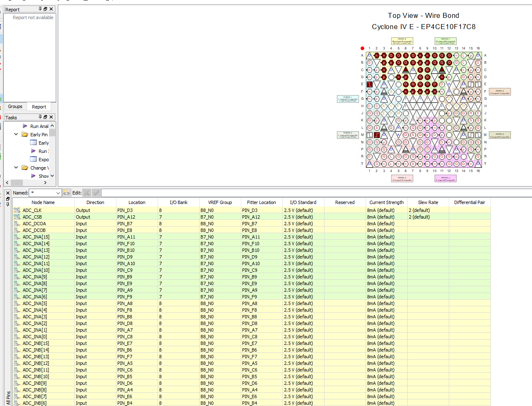Select the ADC_INA[0] node row
Screen dimensions: 532x406
coord(251,337)
